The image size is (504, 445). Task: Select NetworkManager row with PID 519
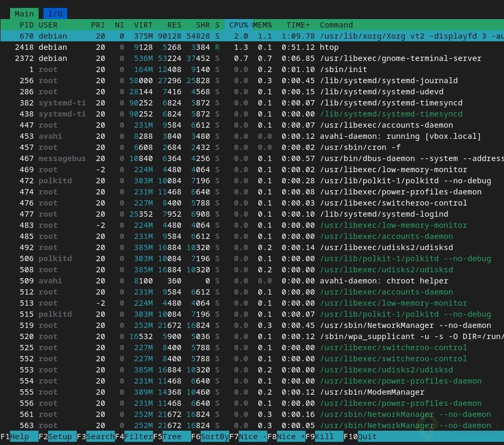(252, 325)
